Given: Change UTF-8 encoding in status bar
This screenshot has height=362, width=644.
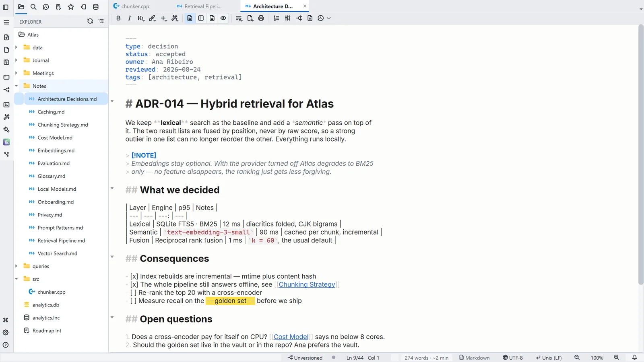Looking at the screenshot, I should (x=513, y=358).
